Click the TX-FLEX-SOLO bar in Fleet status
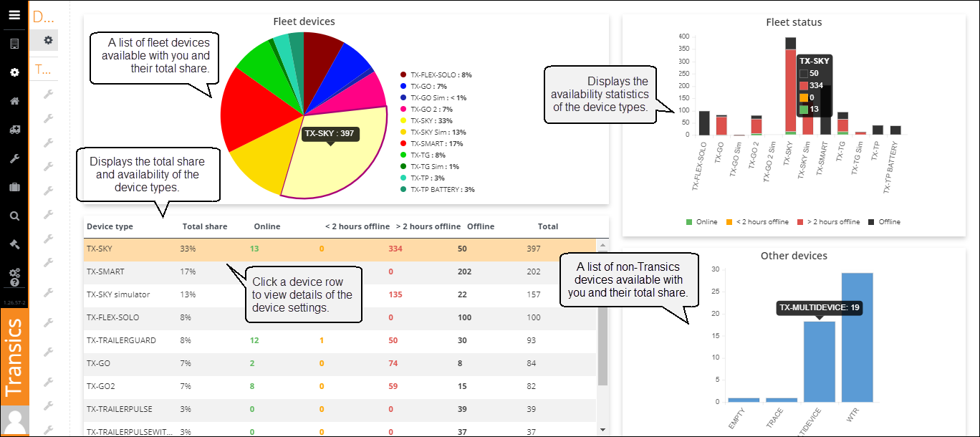Viewport: 980px width, 437px height. coord(704,123)
